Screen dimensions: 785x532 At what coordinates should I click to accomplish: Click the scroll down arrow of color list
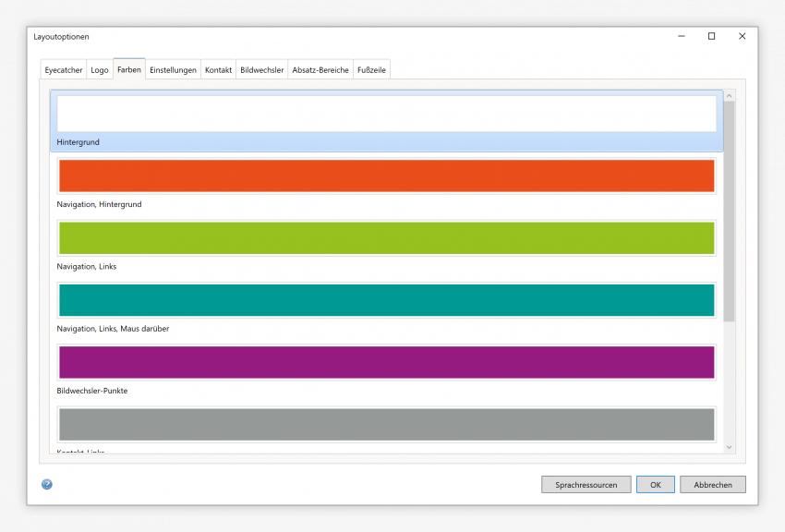point(729,447)
